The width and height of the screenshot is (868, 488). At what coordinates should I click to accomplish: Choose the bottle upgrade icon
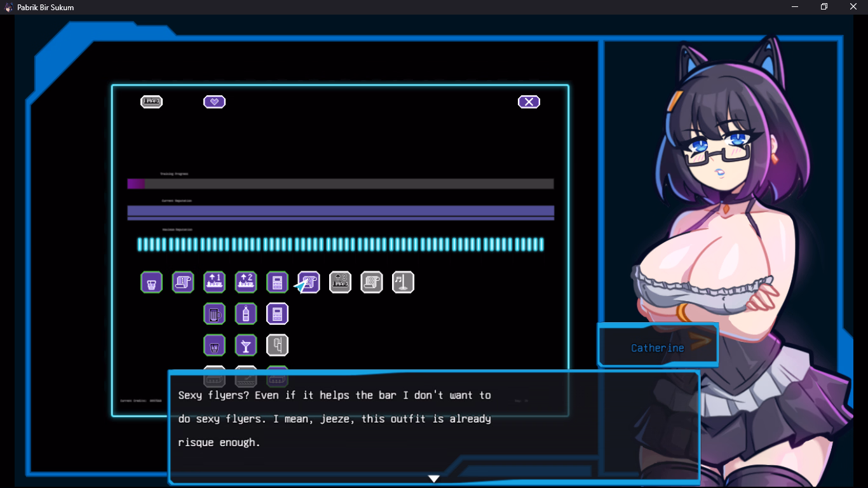pos(246,314)
